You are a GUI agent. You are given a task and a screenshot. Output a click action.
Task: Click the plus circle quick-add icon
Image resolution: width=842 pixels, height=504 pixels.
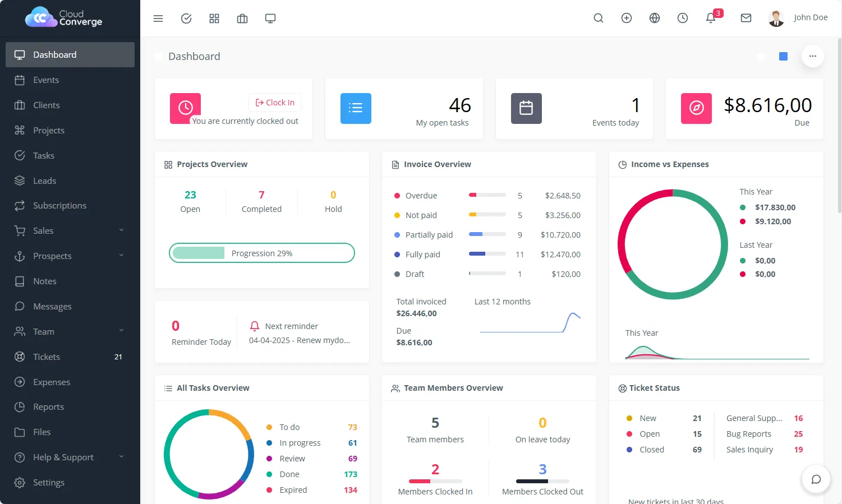point(627,18)
